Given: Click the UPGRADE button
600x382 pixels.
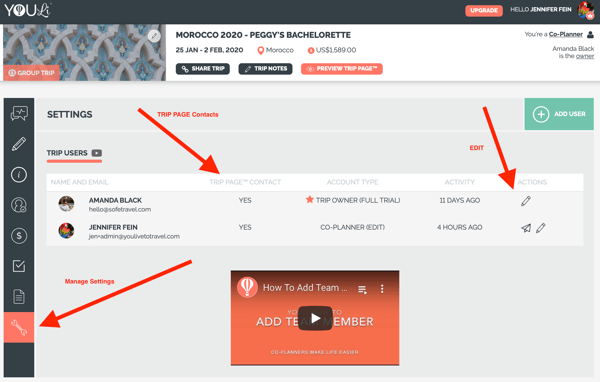Looking at the screenshot, I should 484,10.
